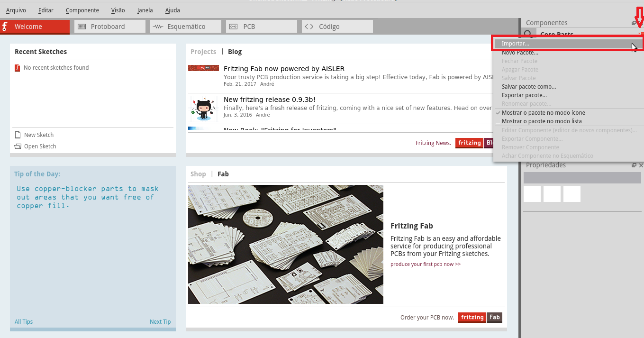Click the fritzing Fab button
This screenshot has width=644, height=338.
click(x=480, y=318)
